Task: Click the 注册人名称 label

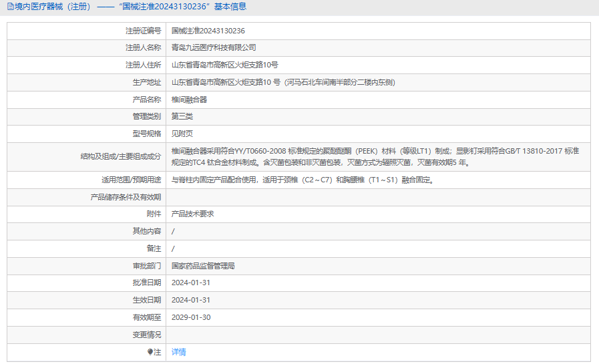Action: 144,47
